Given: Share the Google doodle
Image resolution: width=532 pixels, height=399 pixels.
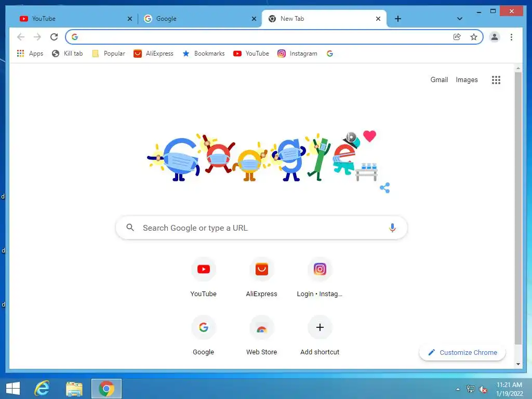Looking at the screenshot, I should (385, 188).
